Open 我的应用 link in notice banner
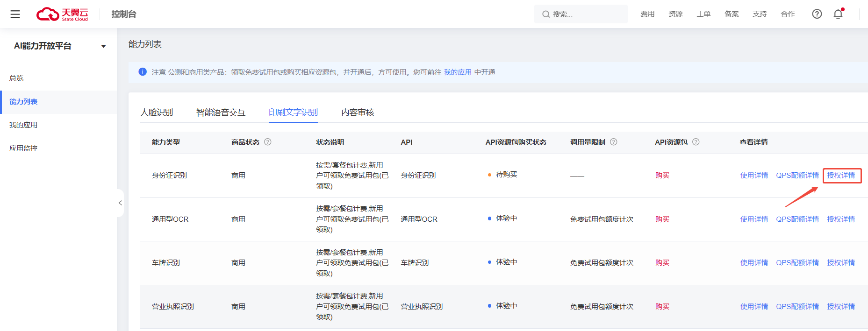This screenshot has width=868, height=331. tap(458, 72)
